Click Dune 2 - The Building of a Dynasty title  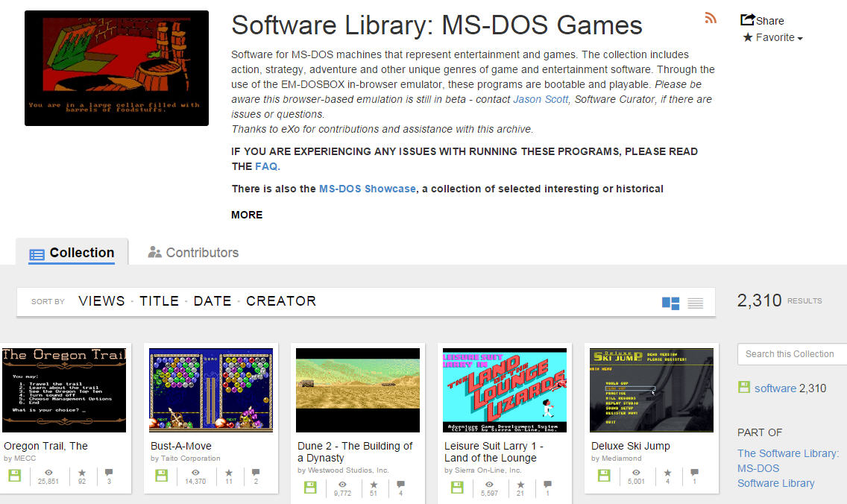pyautogui.click(x=355, y=452)
